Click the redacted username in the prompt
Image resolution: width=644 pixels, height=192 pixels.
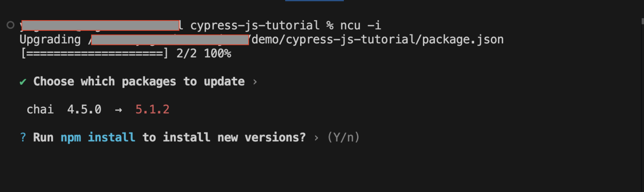[101, 26]
